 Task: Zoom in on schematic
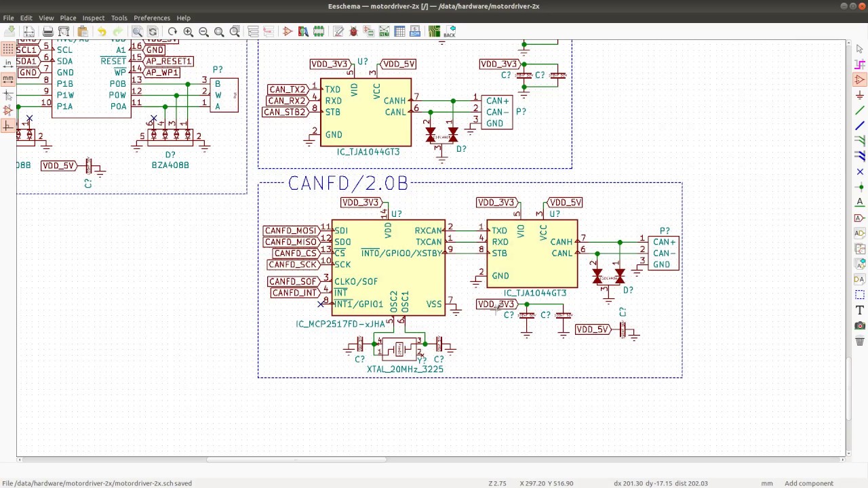(188, 31)
